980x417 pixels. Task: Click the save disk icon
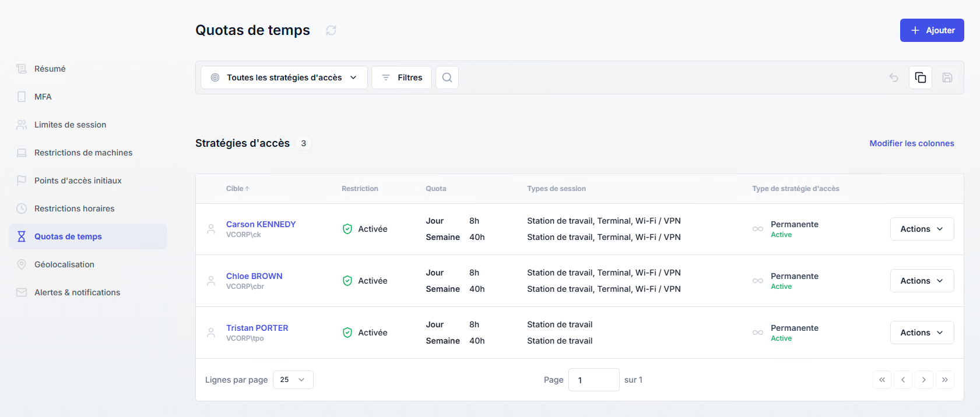click(947, 77)
